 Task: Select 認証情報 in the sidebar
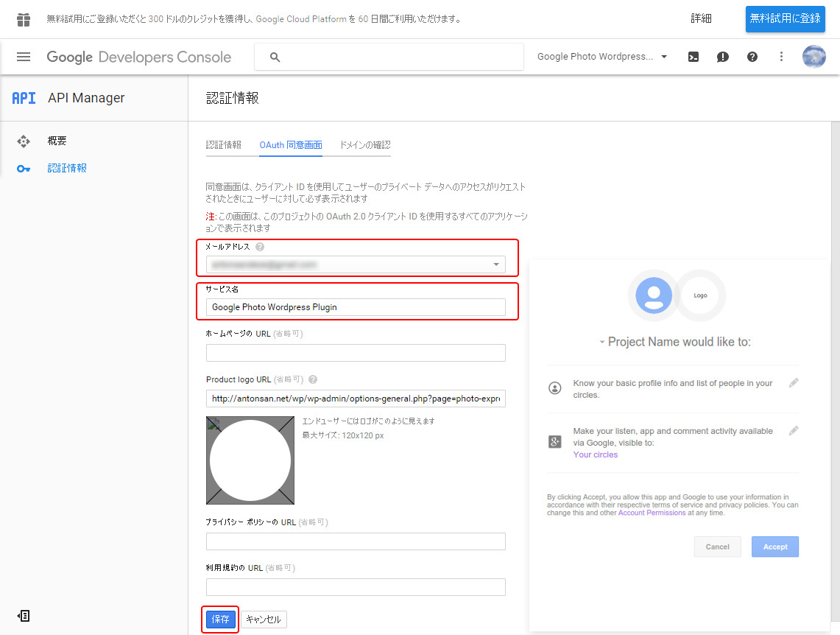pyautogui.click(x=67, y=168)
